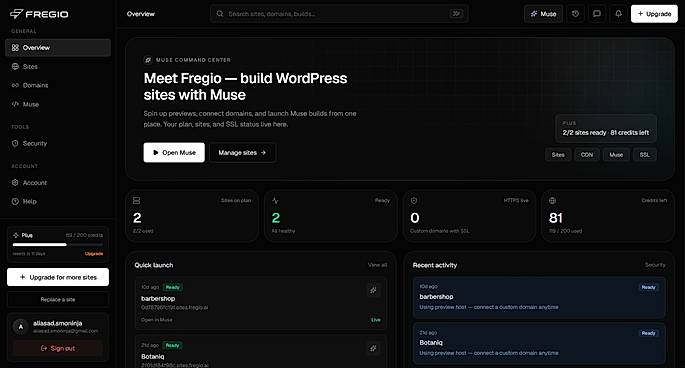685x368 pixels.
Task: Click the Sites chip in command center
Action: [558, 155]
